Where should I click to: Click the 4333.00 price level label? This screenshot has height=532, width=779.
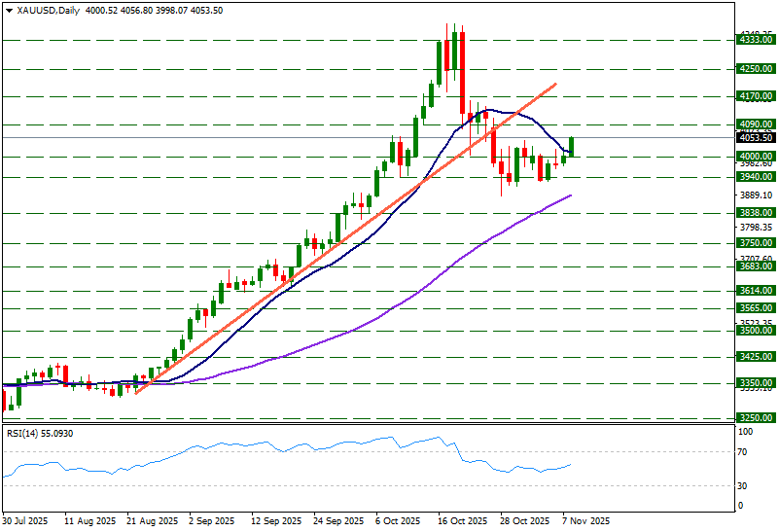point(755,41)
